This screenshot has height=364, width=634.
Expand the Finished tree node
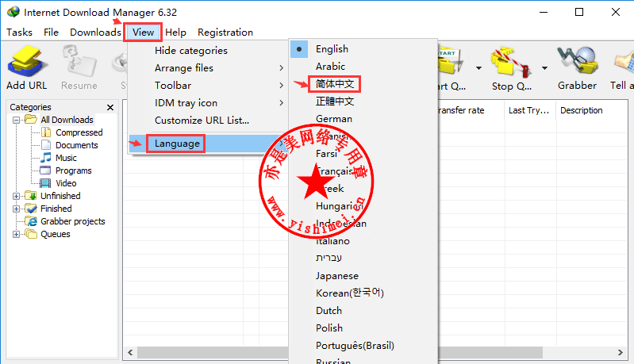pyautogui.click(x=16, y=209)
